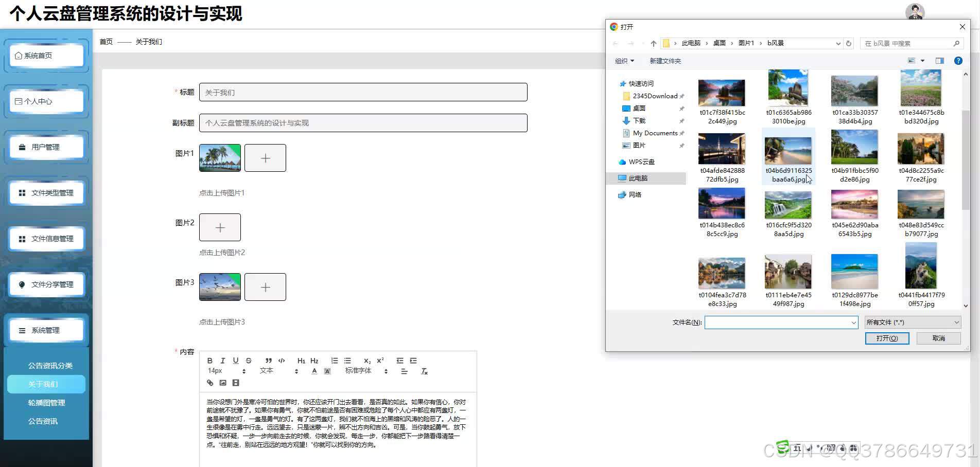Insert a video in the editor
The height and width of the screenshot is (467, 980).
pos(236,383)
